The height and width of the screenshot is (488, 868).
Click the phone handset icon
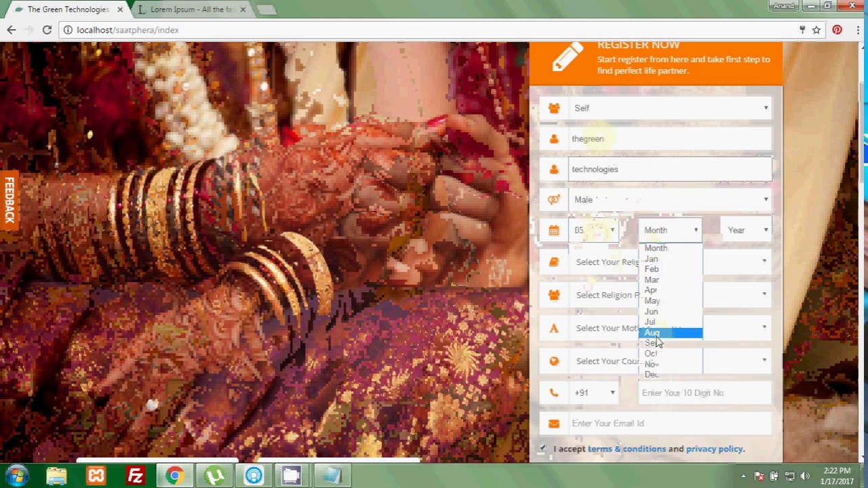click(554, 392)
